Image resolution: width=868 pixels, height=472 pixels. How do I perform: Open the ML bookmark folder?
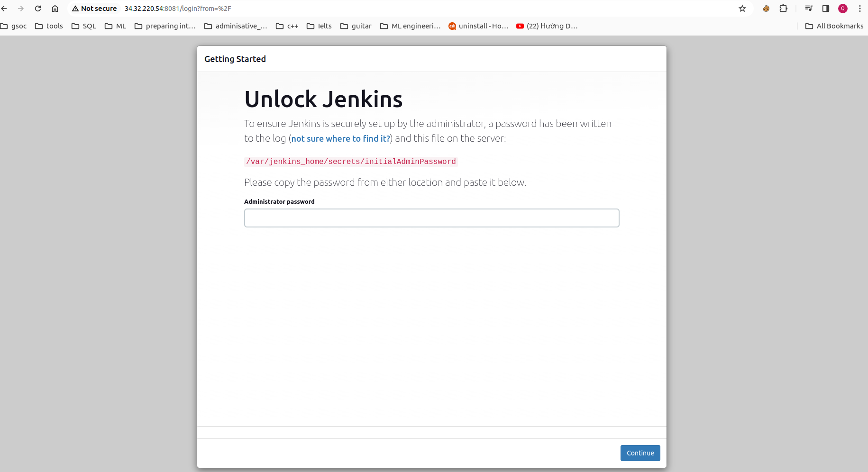click(x=115, y=26)
